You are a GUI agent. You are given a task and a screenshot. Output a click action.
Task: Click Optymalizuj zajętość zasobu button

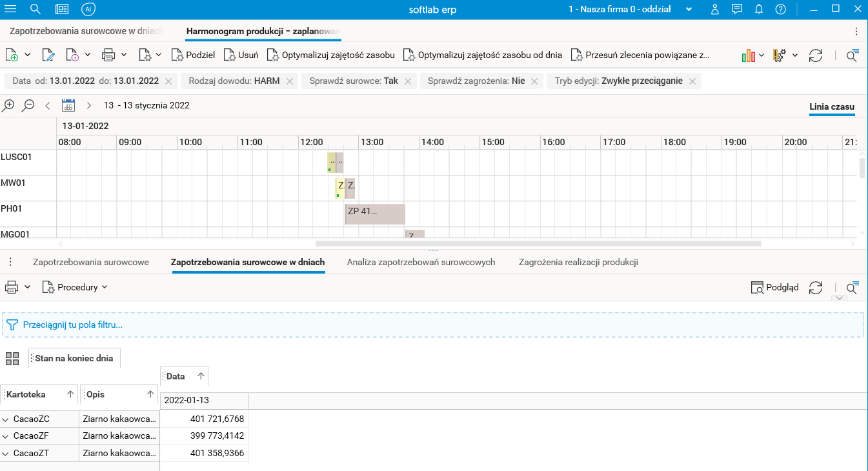coord(330,55)
